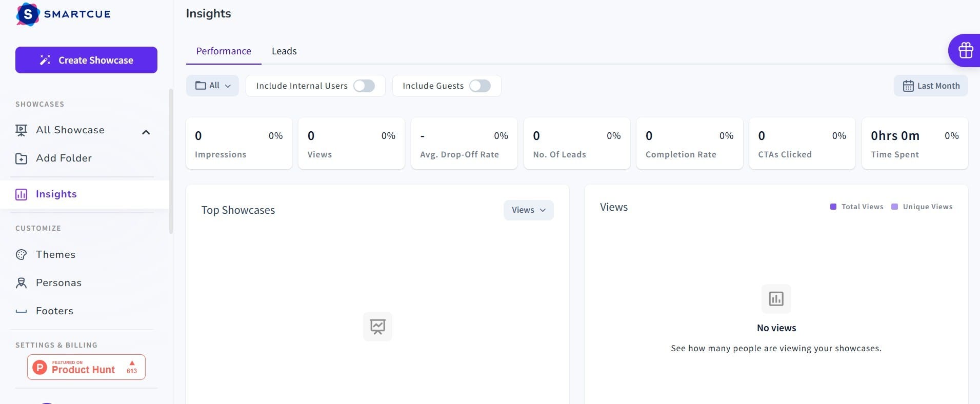Expand the Top Showcases Views dropdown

tap(528, 210)
